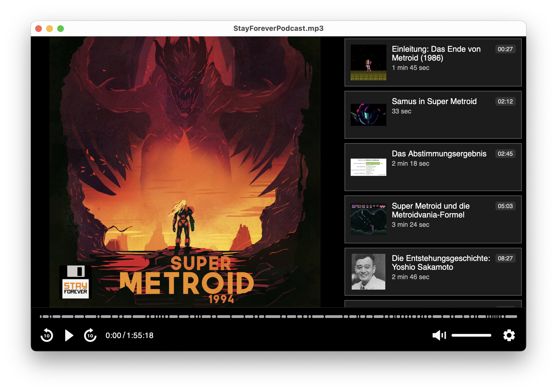Image resolution: width=557 pixels, height=392 pixels.
Task: Start playback with the play button
Action: click(69, 335)
